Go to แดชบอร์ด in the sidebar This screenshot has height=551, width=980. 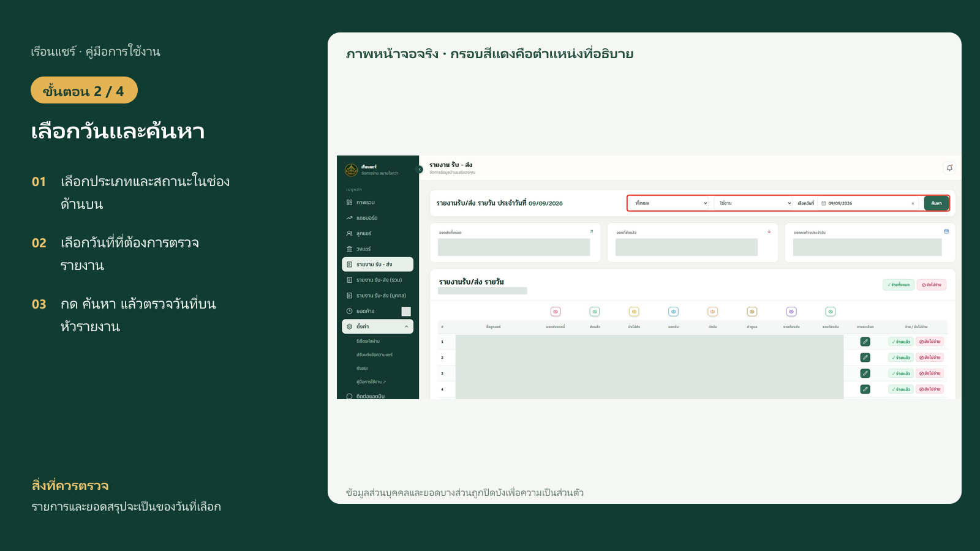click(377, 218)
